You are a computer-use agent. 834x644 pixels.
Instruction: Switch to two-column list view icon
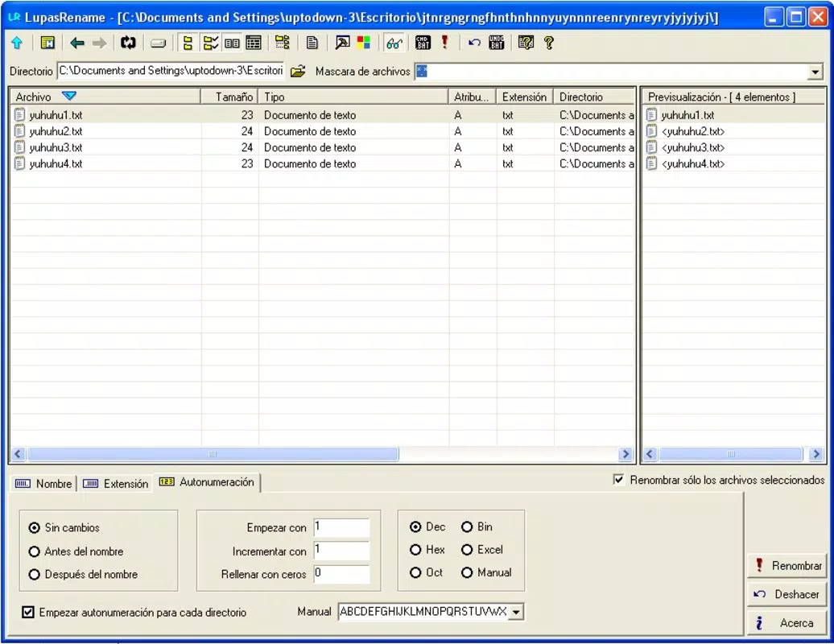232,43
